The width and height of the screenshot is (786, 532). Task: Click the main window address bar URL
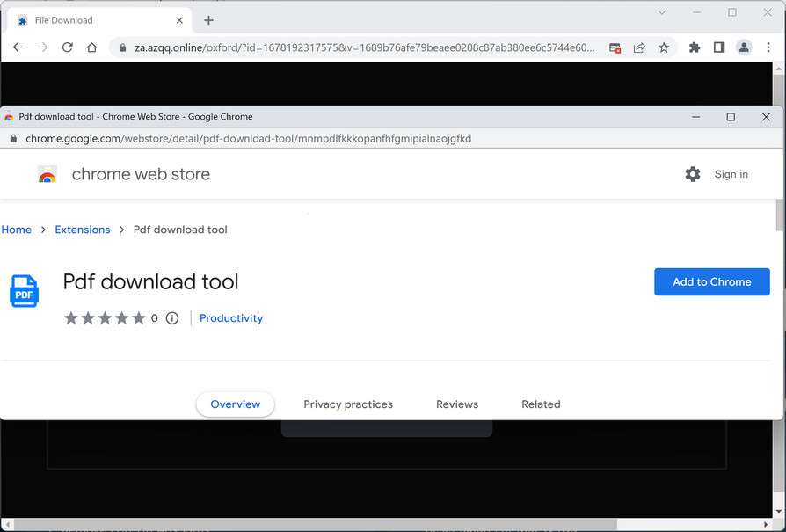click(365, 47)
